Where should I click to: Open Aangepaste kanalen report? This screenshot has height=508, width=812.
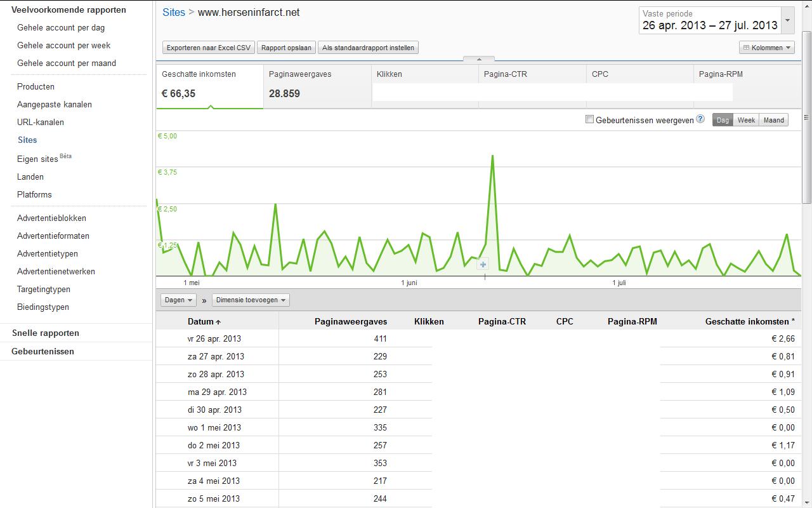tap(55, 104)
